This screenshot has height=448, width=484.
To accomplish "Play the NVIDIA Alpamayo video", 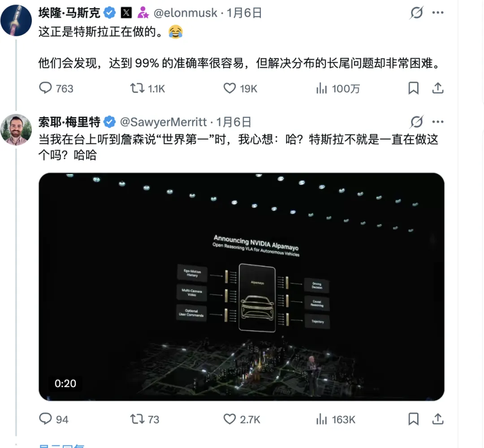I will tap(242, 287).
